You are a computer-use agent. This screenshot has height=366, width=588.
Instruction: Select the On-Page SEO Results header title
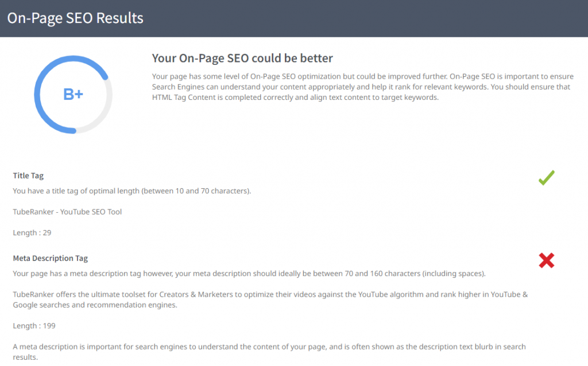click(x=75, y=18)
